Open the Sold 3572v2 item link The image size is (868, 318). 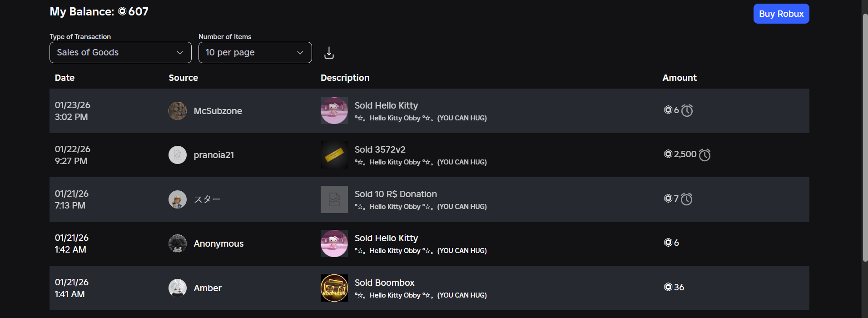point(380,149)
